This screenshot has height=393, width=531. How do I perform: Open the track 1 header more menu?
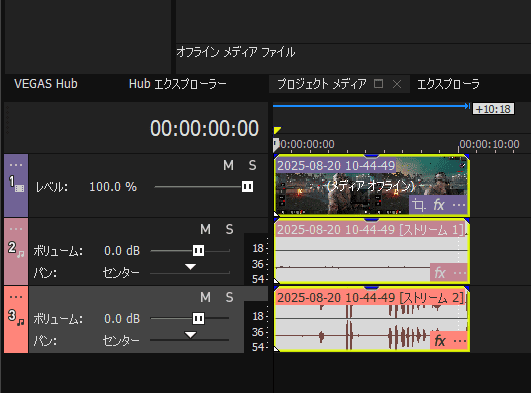(x=16, y=165)
